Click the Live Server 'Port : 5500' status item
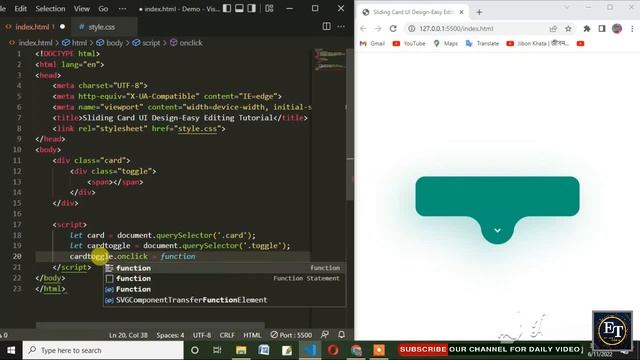Image resolution: width=640 pixels, height=360 pixels. 291,335
